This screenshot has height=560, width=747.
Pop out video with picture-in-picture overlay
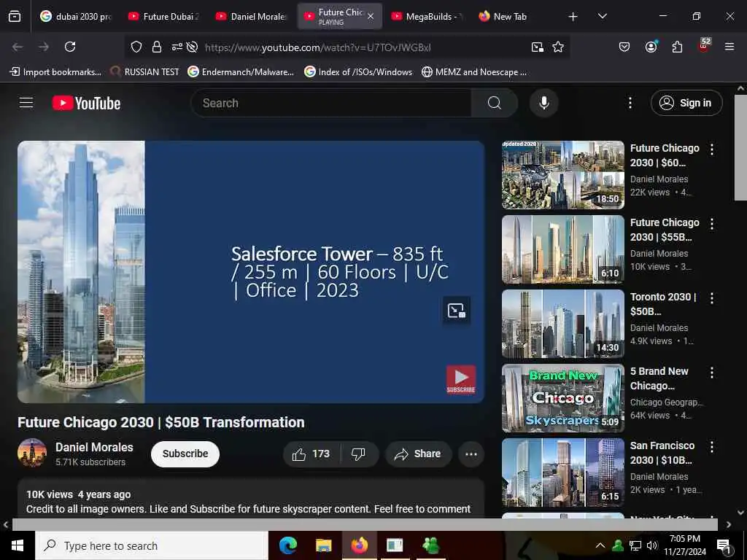pyautogui.click(x=457, y=311)
